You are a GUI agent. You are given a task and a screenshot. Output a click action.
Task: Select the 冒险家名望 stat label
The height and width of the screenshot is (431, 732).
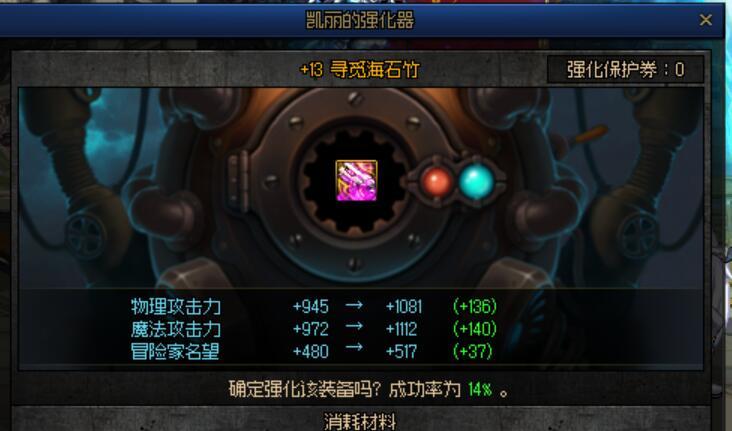175,351
